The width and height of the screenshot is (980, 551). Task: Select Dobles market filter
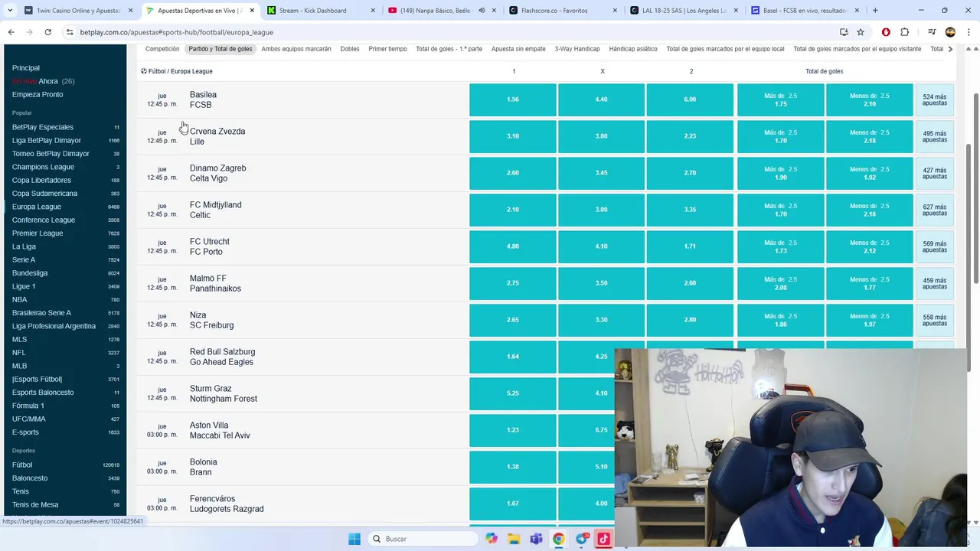(350, 49)
